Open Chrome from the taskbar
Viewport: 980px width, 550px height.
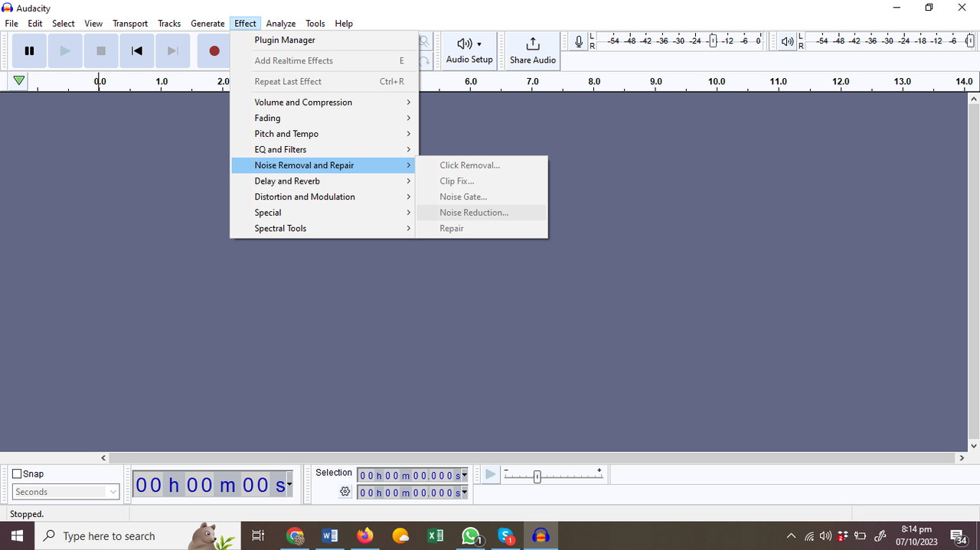(295, 536)
